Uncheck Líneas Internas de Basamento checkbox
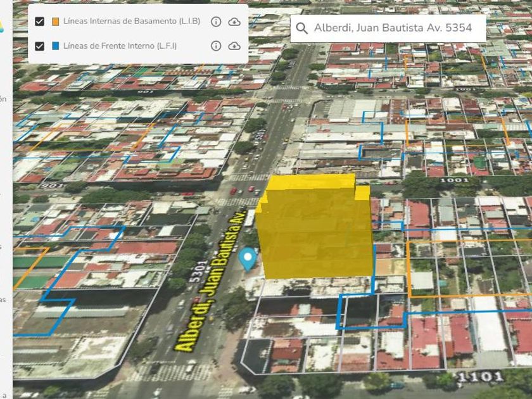The height and width of the screenshot is (399, 532). [40, 22]
